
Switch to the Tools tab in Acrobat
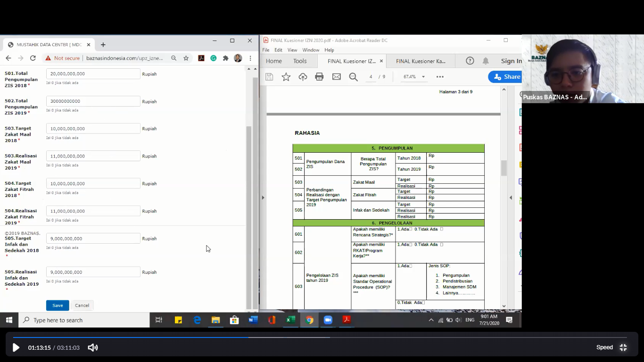(x=300, y=61)
